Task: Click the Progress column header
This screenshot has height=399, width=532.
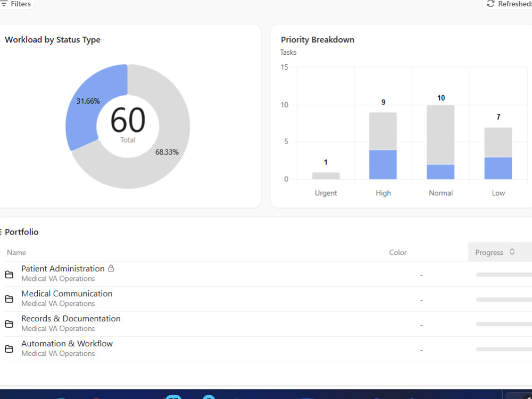Action: click(500, 252)
